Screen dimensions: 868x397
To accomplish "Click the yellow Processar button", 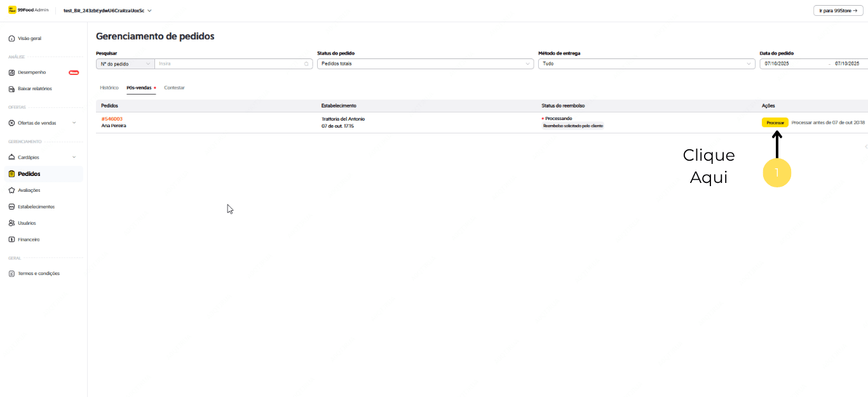I will pos(775,122).
